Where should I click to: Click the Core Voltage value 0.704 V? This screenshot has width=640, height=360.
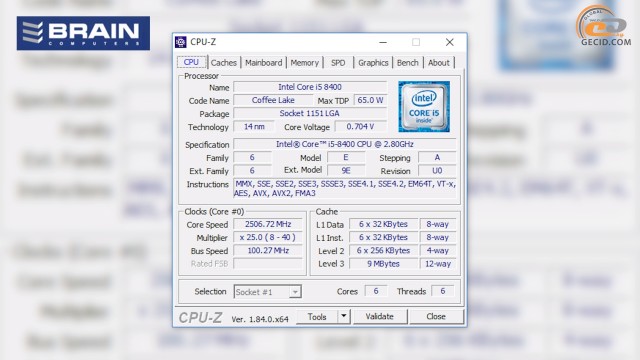pyautogui.click(x=360, y=127)
